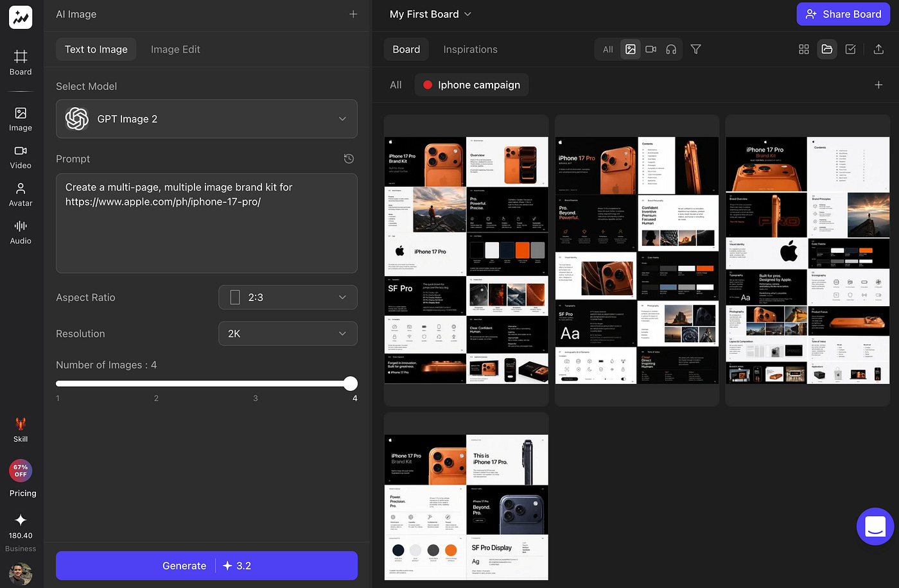Viewport: 899px width, 588px height.
Task: Click the Share Board button
Action: click(843, 14)
